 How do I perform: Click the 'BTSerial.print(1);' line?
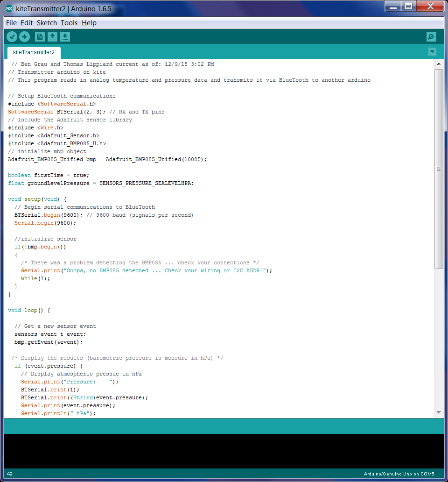50,390
